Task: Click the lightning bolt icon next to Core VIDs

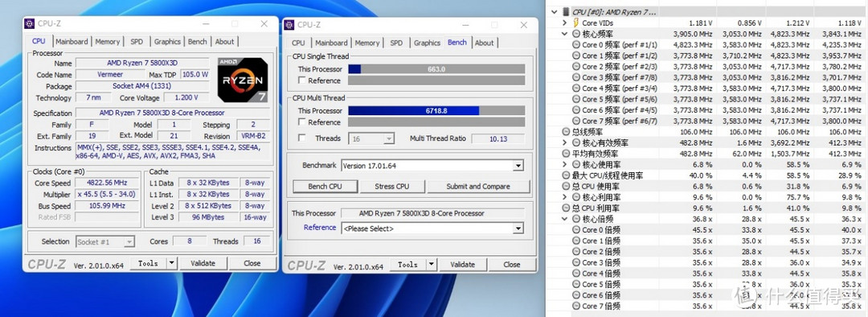Action: (575, 23)
